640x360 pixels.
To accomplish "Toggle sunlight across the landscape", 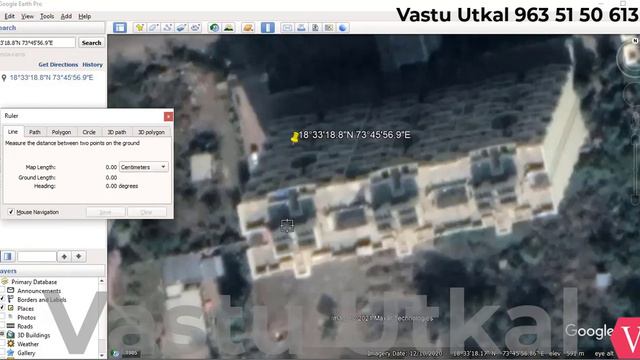I will pos(229,28).
